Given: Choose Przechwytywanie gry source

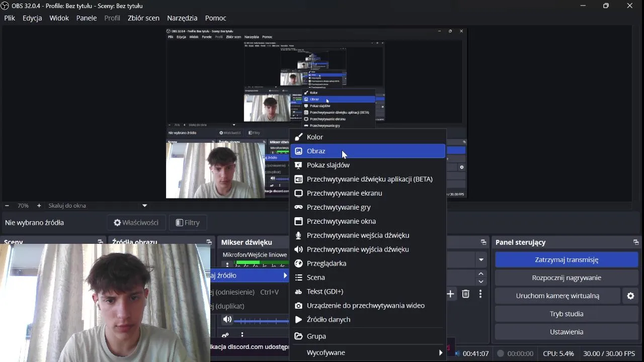Looking at the screenshot, I should tap(368, 207).
